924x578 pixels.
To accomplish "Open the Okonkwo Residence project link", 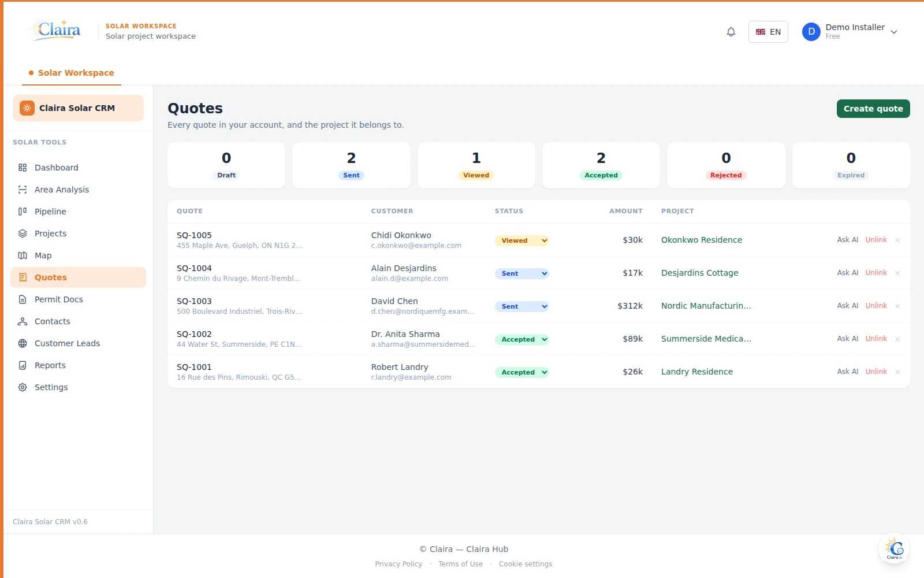I will (x=702, y=240).
